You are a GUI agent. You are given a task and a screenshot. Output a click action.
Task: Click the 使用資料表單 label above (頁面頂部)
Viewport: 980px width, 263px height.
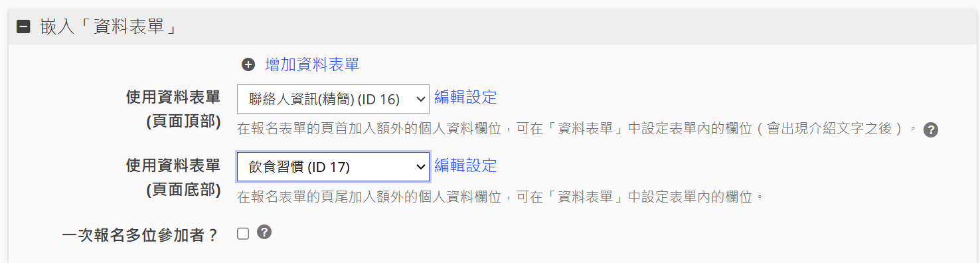173,98
